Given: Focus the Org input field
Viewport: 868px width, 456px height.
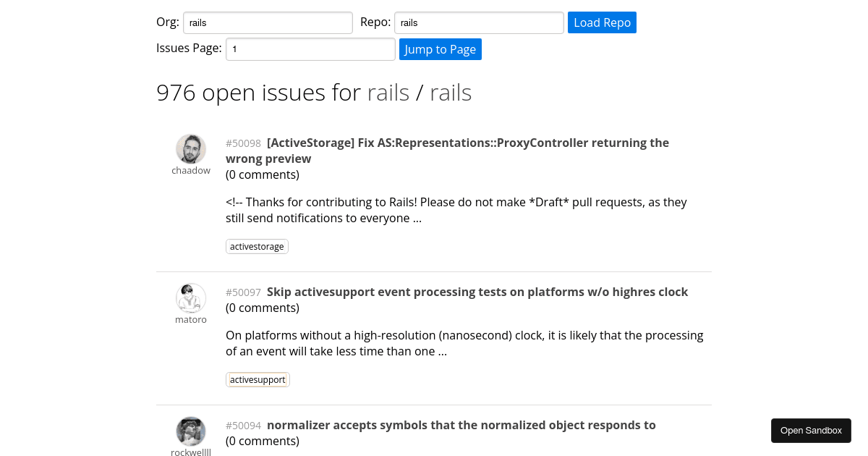Looking at the screenshot, I should [x=268, y=22].
